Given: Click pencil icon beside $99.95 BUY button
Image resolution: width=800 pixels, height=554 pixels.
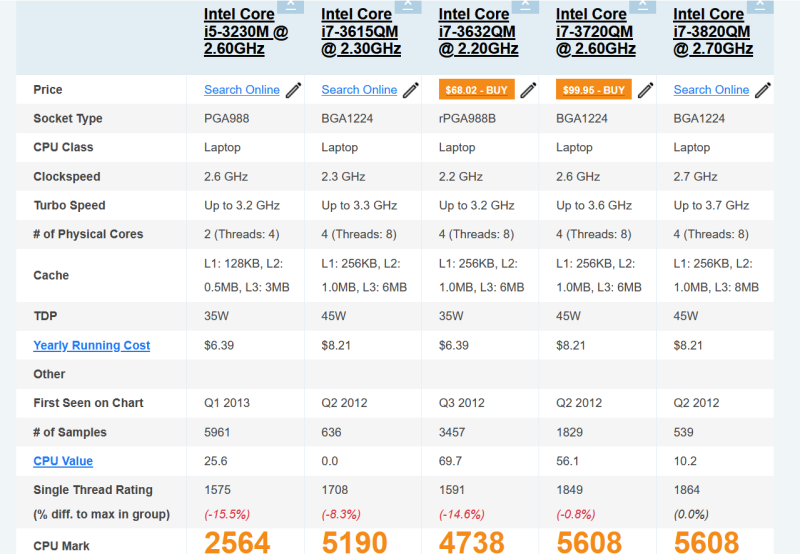Looking at the screenshot, I should pyautogui.click(x=645, y=90).
